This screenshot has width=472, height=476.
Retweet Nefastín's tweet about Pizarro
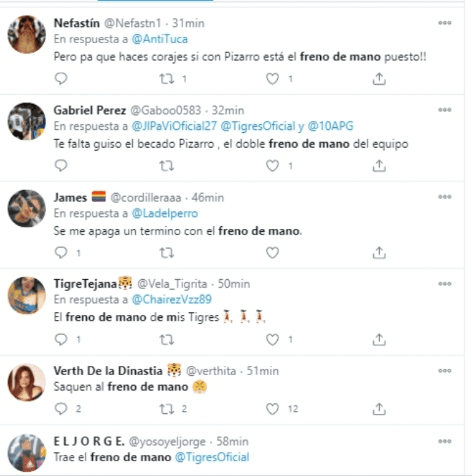167,79
